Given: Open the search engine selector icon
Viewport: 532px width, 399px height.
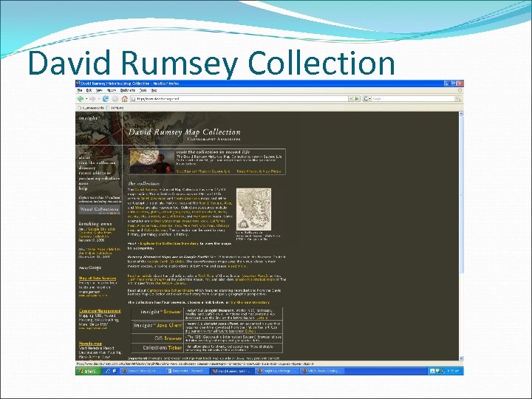Looking at the screenshot, I should (366, 99).
